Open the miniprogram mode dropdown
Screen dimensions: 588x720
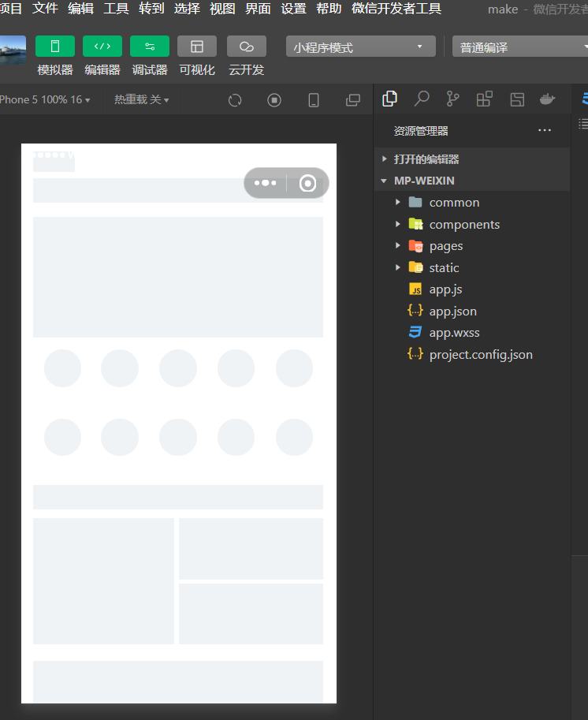click(360, 47)
